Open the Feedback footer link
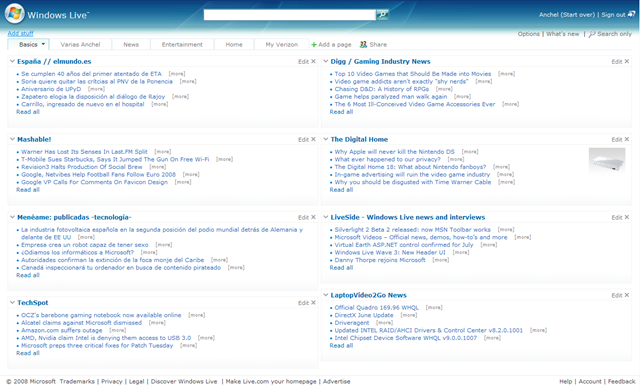Screen dimensions: 640x389 pyautogui.click(x=621, y=382)
